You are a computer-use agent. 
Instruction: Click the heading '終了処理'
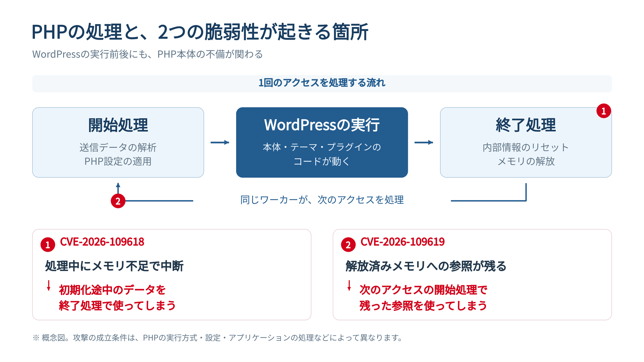coord(526,125)
